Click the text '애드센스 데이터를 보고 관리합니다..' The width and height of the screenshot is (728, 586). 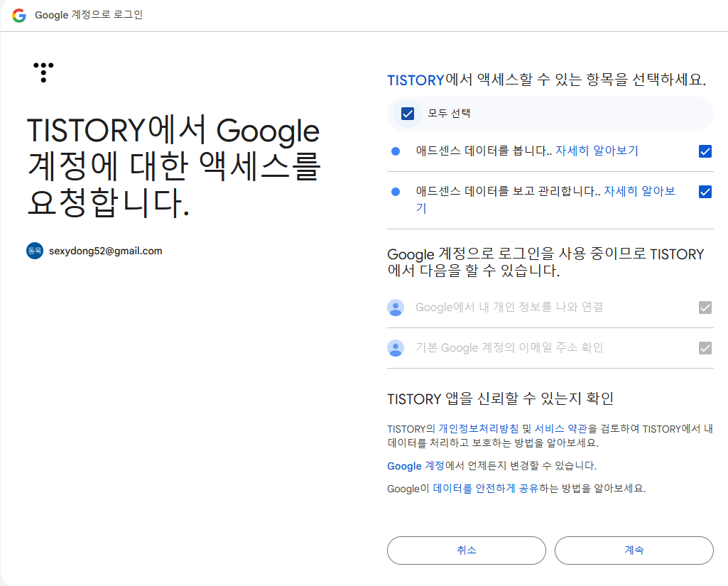coord(508,191)
